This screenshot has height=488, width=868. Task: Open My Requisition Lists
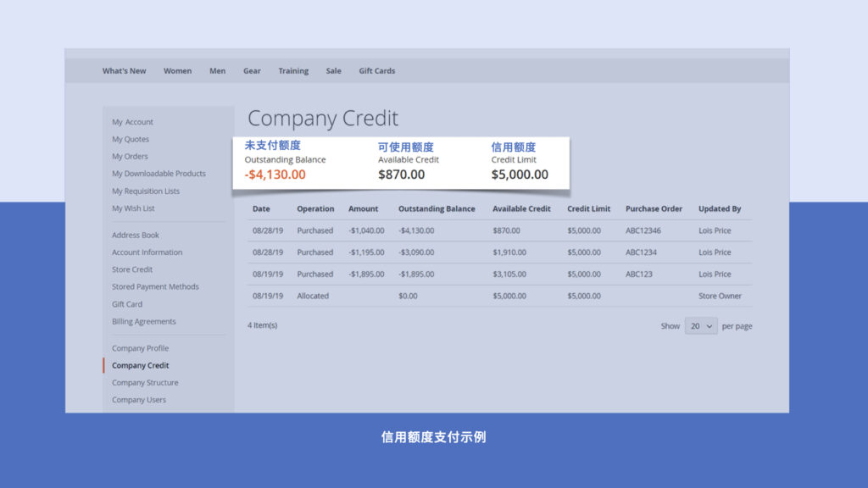point(146,191)
